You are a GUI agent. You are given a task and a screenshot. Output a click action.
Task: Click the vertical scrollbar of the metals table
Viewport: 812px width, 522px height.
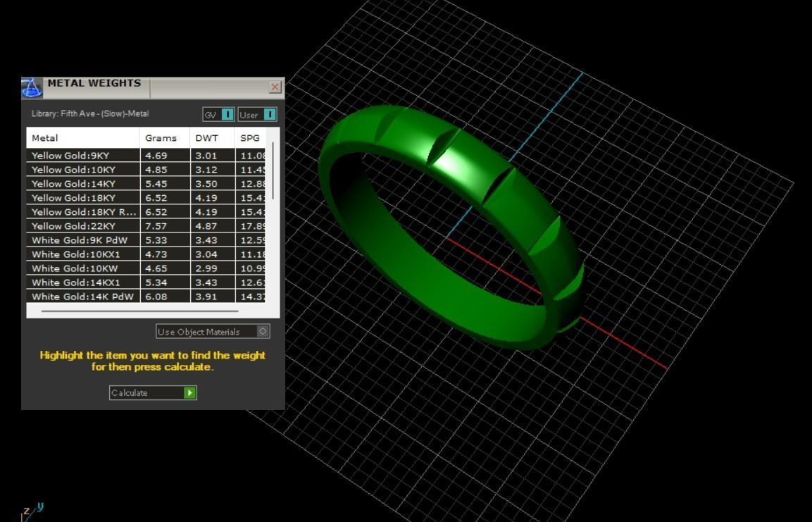273,171
